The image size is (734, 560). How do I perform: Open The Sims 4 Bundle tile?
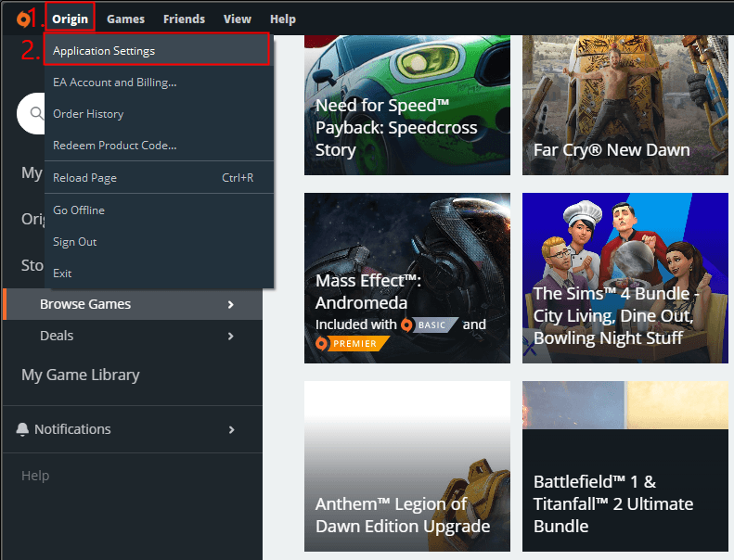tap(625, 278)
